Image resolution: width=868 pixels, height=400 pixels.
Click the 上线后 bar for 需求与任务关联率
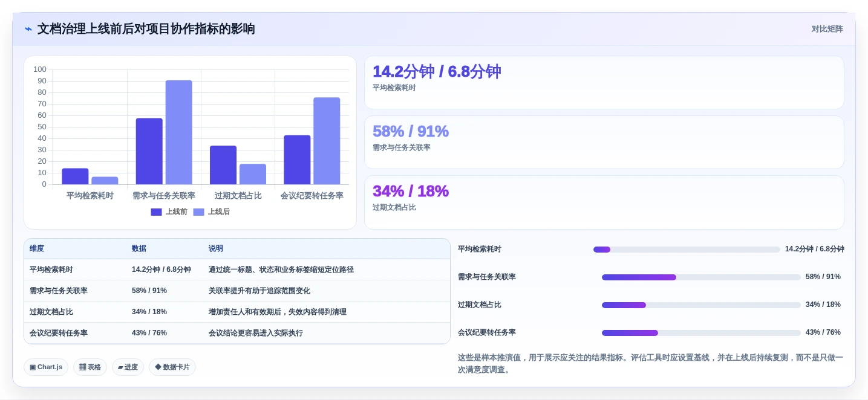[178, 132]
